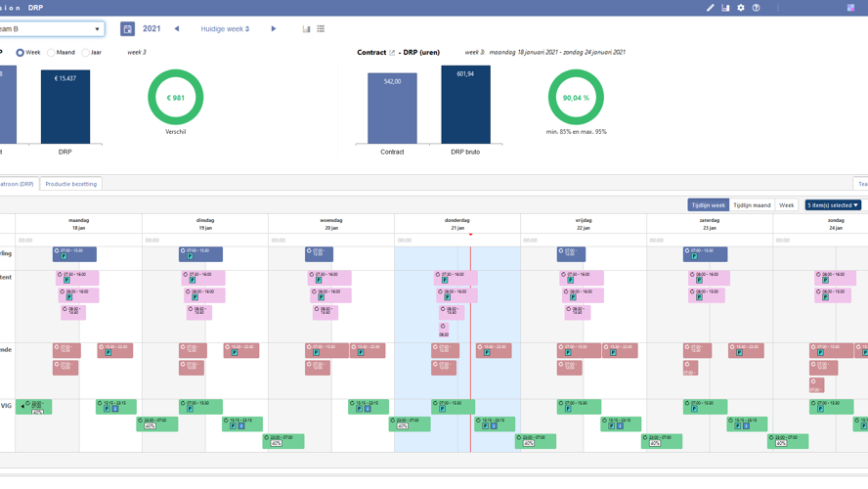Image resolution: width=868 pixels, height=489 pixels.
Task: Open help with the question mark icon
Action: [757, 8]
